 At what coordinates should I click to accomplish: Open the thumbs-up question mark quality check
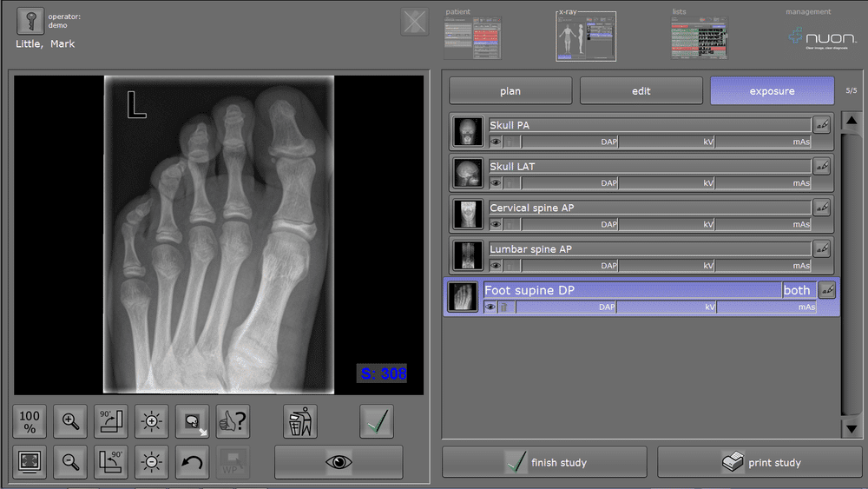233,422
